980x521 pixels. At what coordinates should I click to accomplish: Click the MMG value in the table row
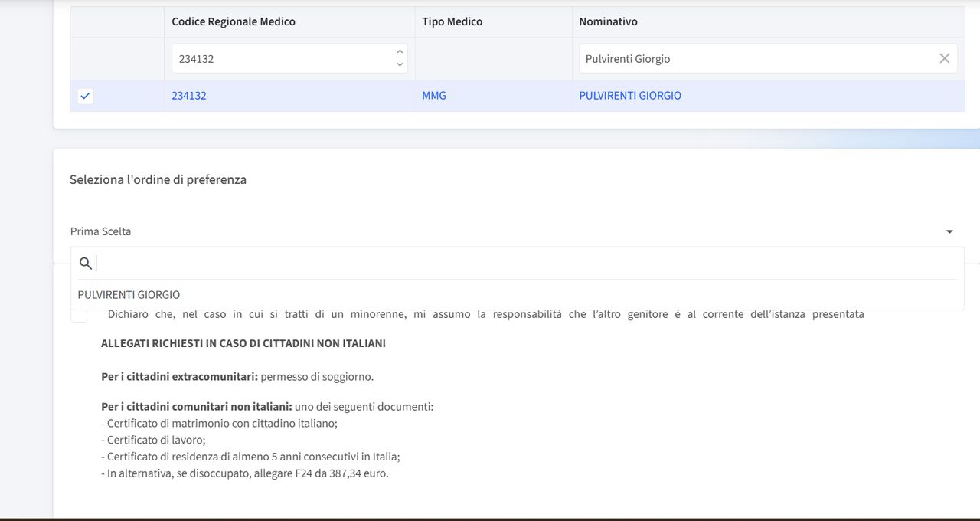(x=434, y=96)
